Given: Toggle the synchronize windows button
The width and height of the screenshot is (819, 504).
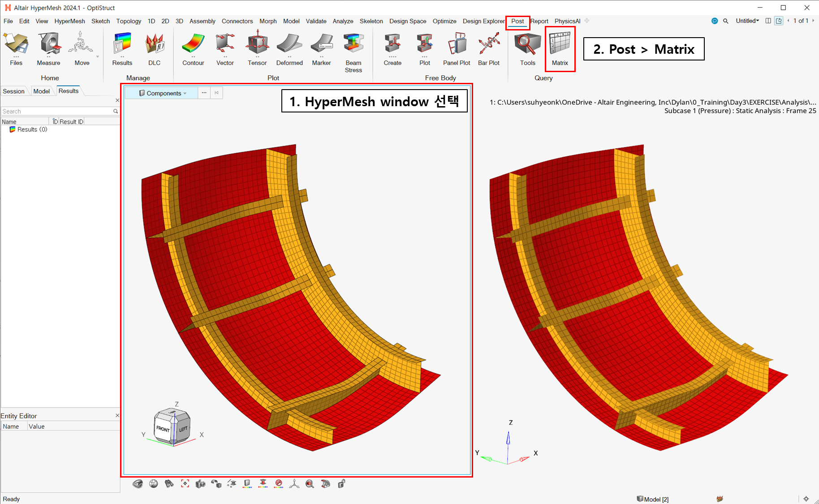Looking at the screenshot, I should point(779,21).
